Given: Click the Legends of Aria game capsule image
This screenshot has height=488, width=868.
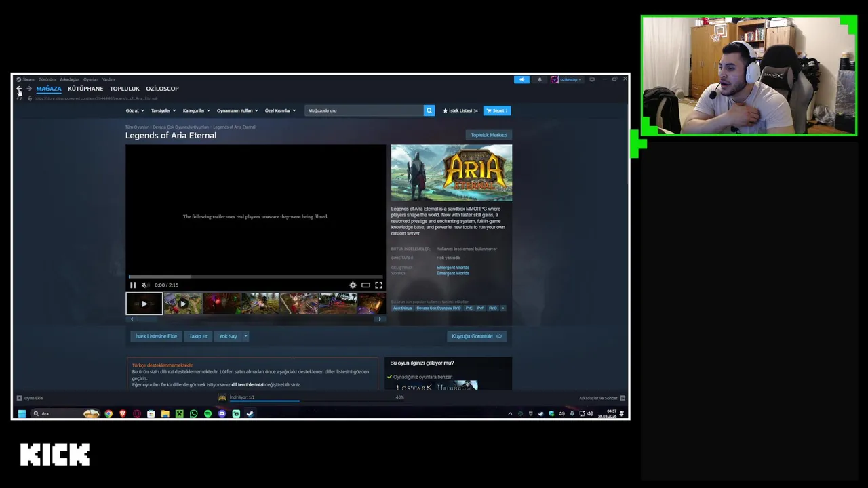Looking at the screenshot, I should [x=452, y=173].
